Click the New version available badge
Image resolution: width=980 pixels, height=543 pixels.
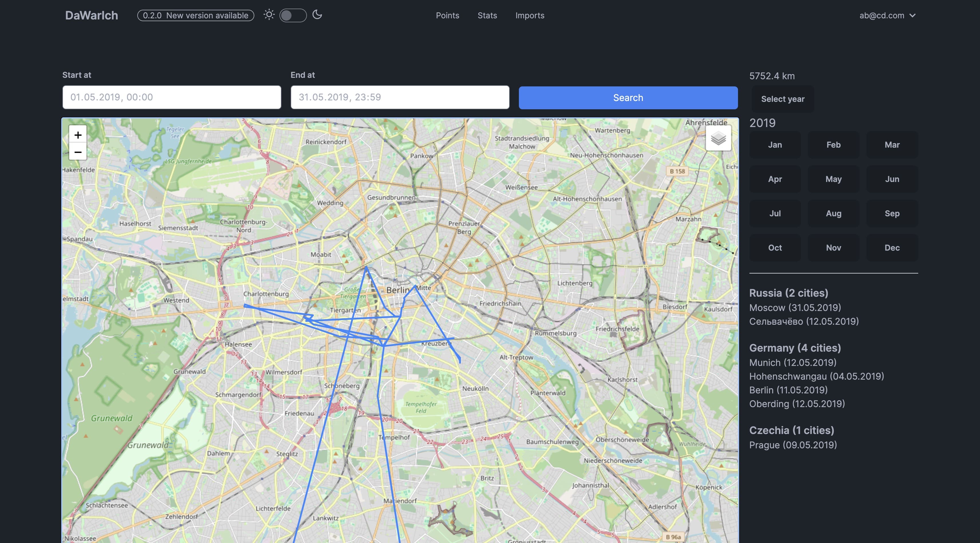[x=196, y=16]
